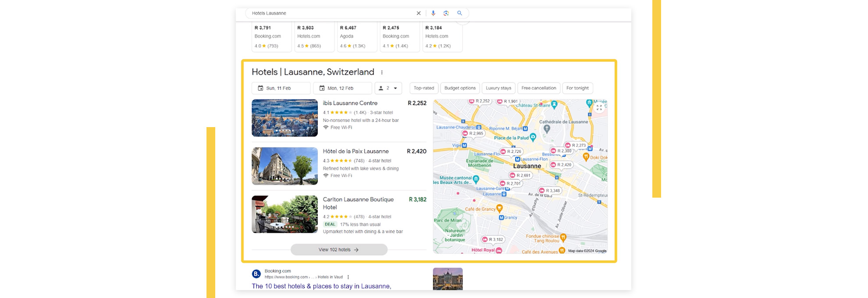Select the Cathédrale de Lausanne marker
Viewport: 868px width, 298px height.
(547, 129)
